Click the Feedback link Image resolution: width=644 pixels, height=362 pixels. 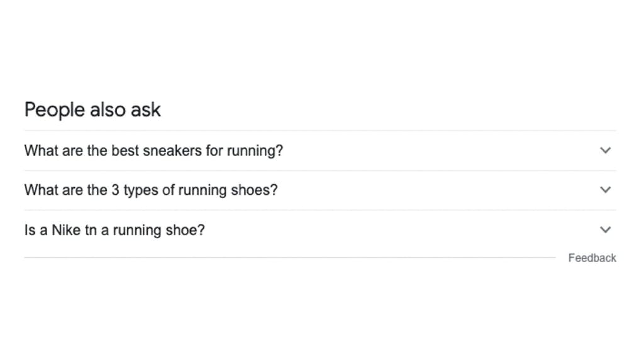(x=592, y=258)
